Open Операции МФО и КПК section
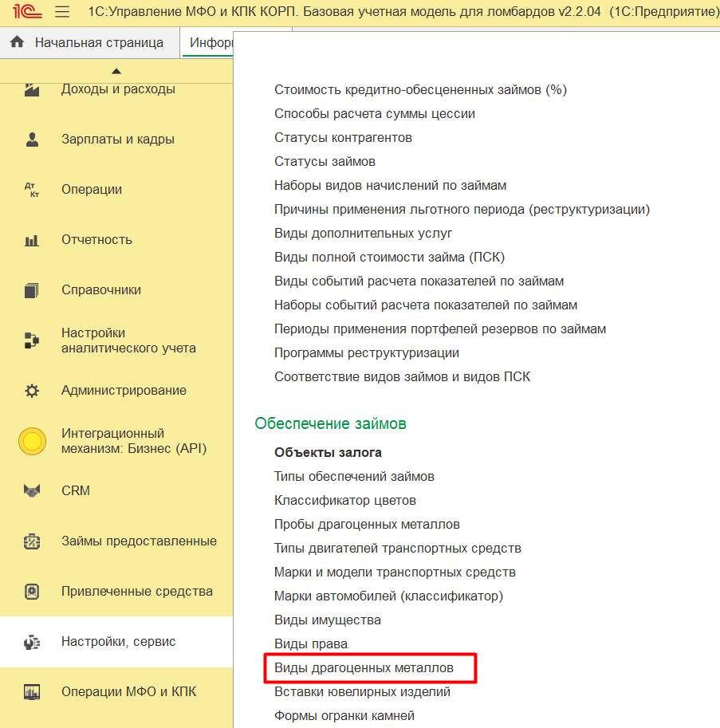Viewport: 720px width, 728px height. point(128,692)
